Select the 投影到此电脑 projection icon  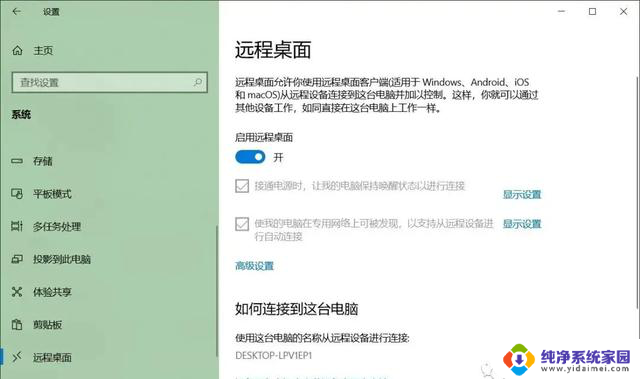(17, 259)
